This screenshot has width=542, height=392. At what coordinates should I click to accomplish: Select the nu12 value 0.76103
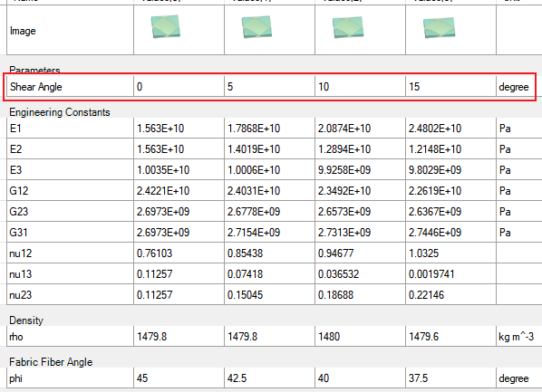tap(154, 253)
